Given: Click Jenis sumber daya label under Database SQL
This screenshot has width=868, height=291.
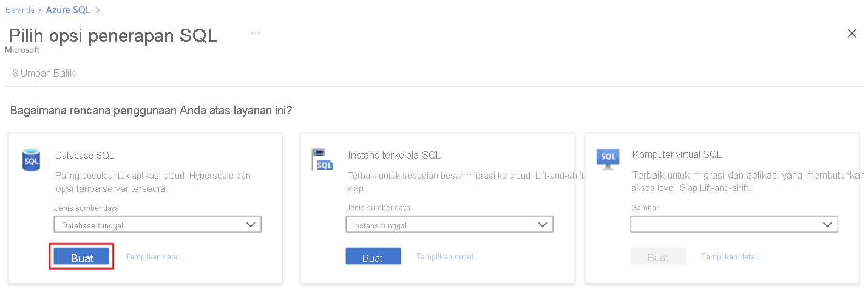Looking at the screenshot, I should click(87, 208).
